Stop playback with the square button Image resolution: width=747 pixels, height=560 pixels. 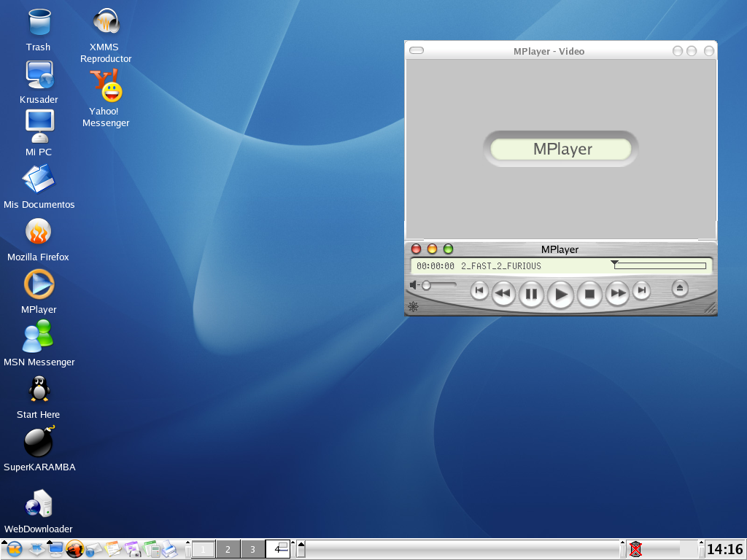tap(589, 295)
